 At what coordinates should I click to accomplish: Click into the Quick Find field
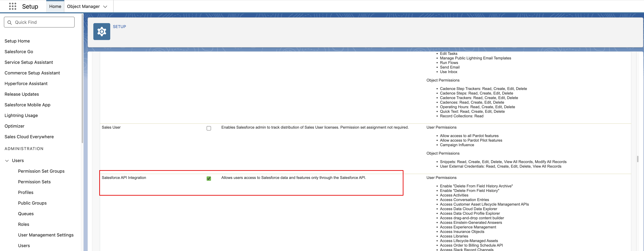43,22
